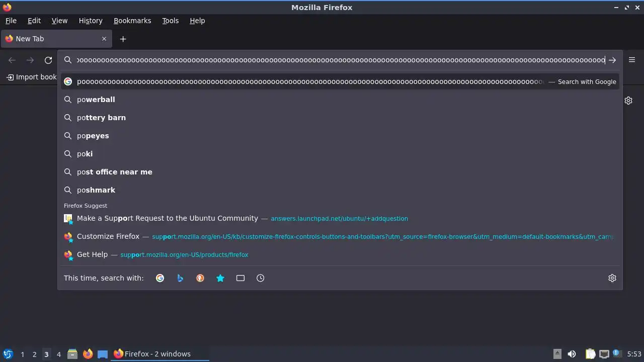Click inside the address bar text
The height and width of the screenshot is (362, 644).
point(341,60)
